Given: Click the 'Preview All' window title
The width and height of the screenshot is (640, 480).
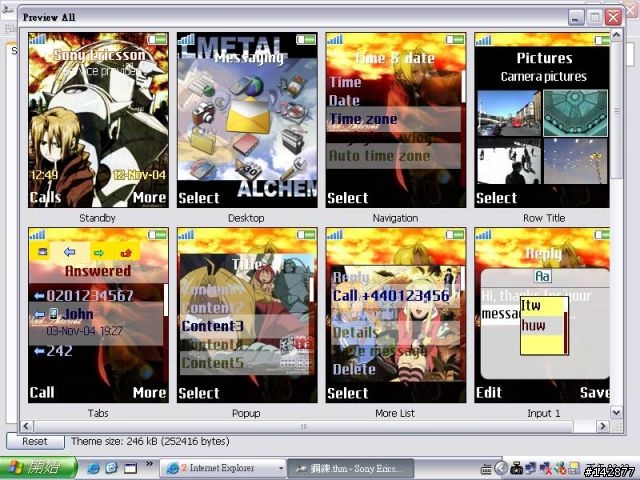Looking at the screenshot, I should pos(49,17).
